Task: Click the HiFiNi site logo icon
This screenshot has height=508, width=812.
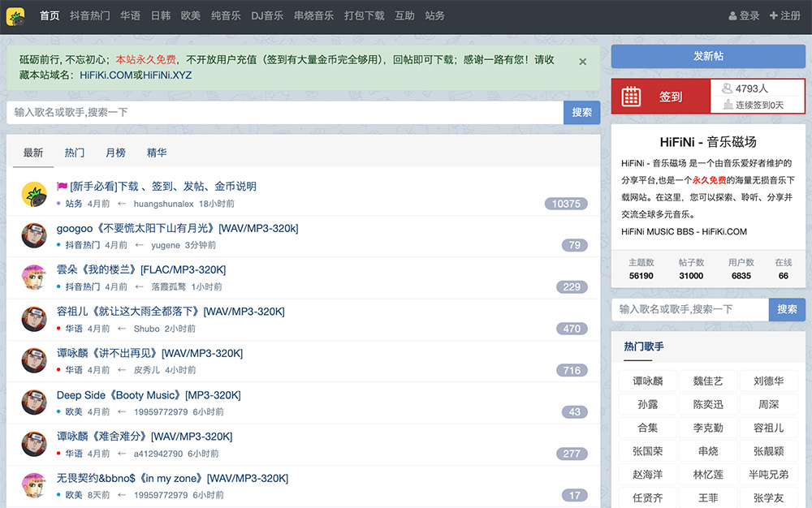Action: click(x=15, y=16)
